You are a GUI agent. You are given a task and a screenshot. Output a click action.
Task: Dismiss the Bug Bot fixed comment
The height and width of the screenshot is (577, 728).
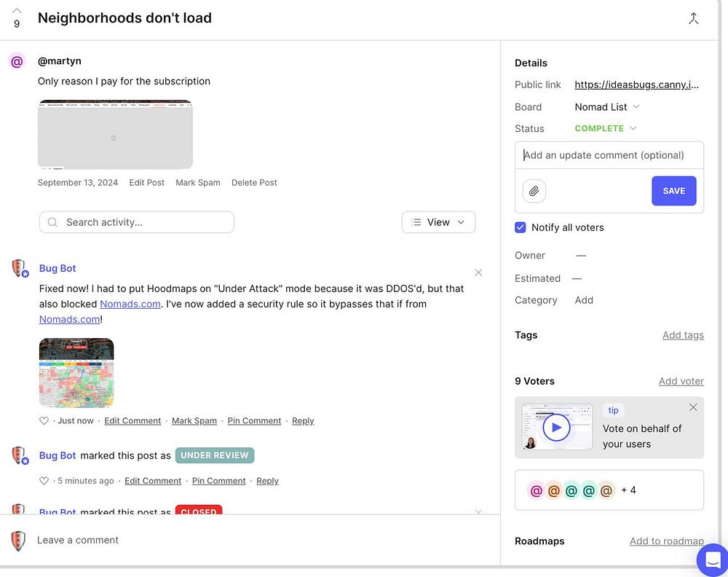[x=478, y=272]
